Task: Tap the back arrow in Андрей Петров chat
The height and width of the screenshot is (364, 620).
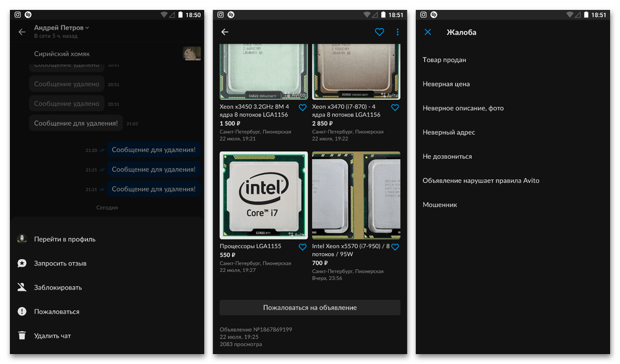Action: pos(22,32)
